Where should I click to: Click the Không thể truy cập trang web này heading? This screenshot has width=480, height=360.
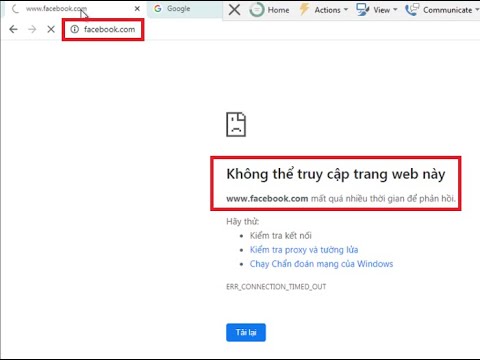[x=336, y=174]
